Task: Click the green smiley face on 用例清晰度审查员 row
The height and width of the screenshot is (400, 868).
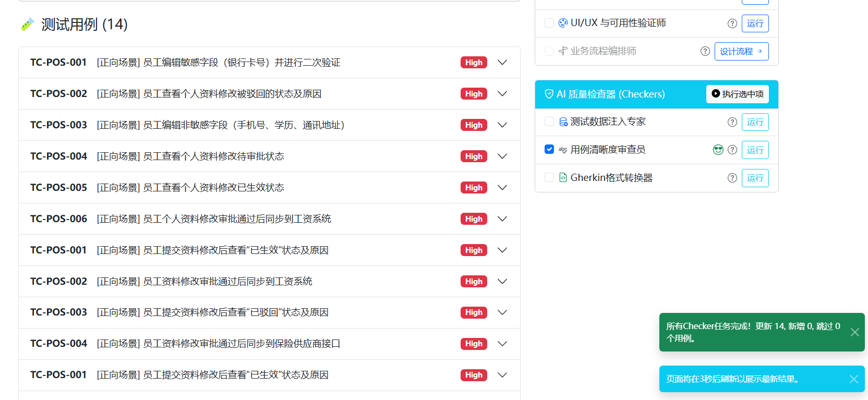Action: 718,150
